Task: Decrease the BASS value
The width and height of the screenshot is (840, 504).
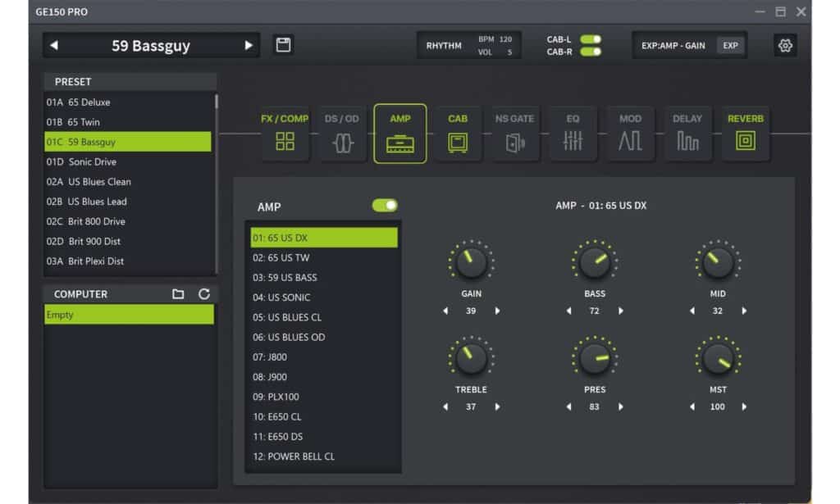Action: tap(568, 311)
